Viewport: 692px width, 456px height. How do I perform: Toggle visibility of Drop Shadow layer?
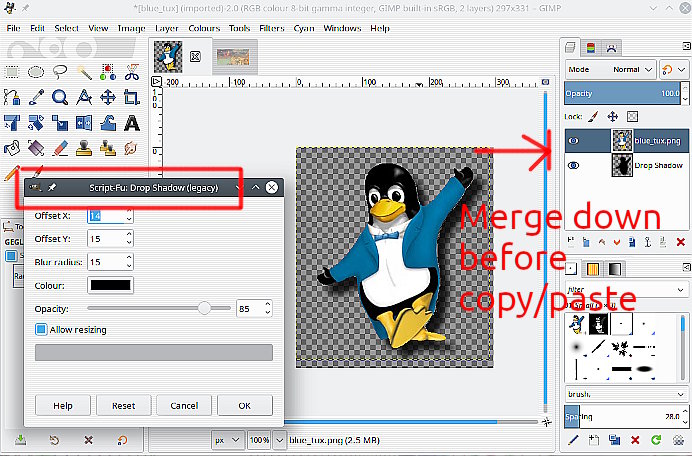573,166
